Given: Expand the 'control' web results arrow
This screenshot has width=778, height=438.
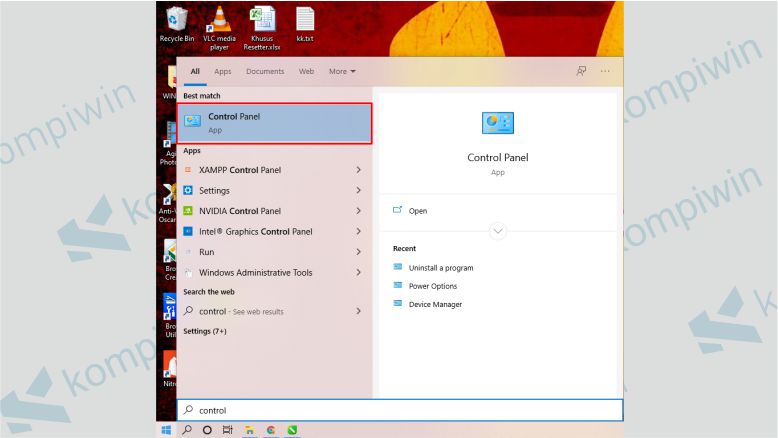Looking at the screenshot, I should (x=358, y=311).
